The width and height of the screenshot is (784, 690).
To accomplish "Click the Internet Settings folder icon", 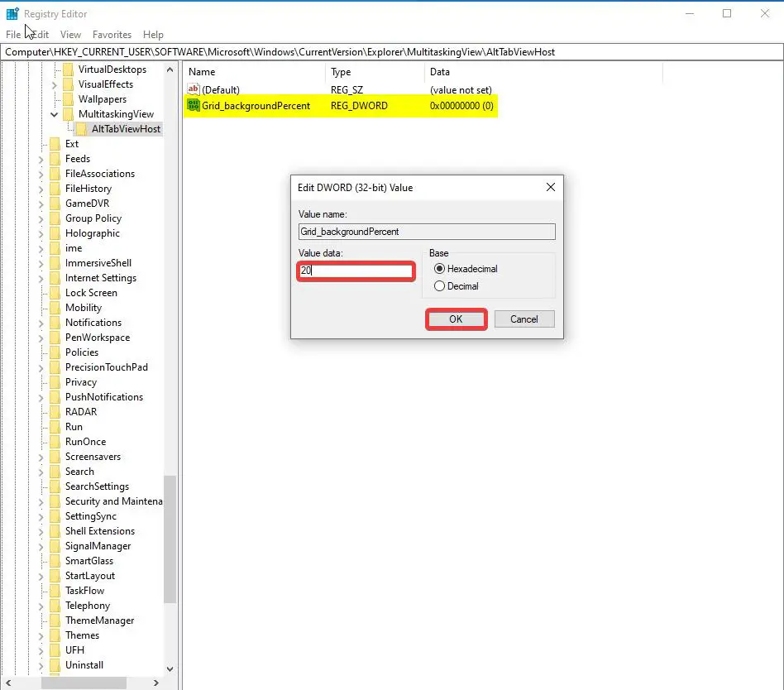I will [55, 278].
